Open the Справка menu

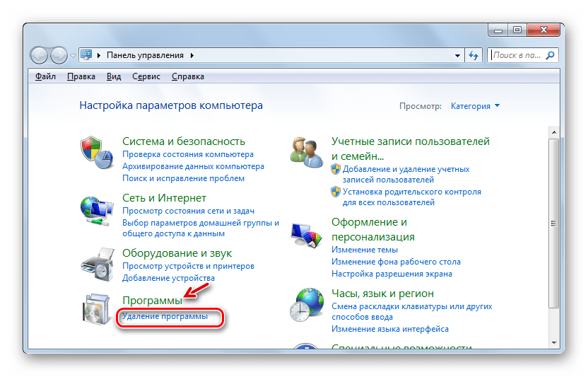point(188,76)
